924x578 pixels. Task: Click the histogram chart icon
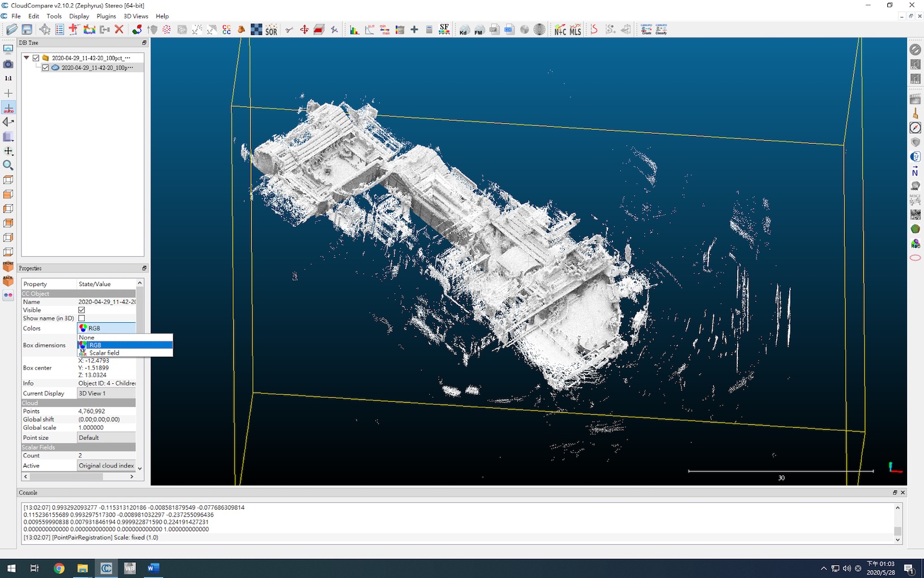[354, 30]
